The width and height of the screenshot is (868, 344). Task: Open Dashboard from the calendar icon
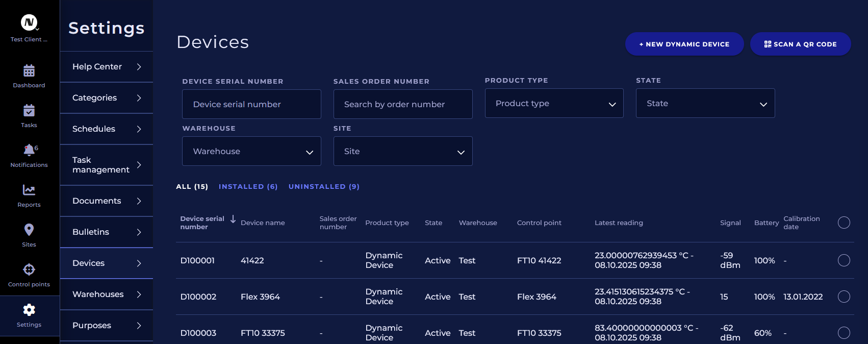pyautogui.click(x=29, y=71)
